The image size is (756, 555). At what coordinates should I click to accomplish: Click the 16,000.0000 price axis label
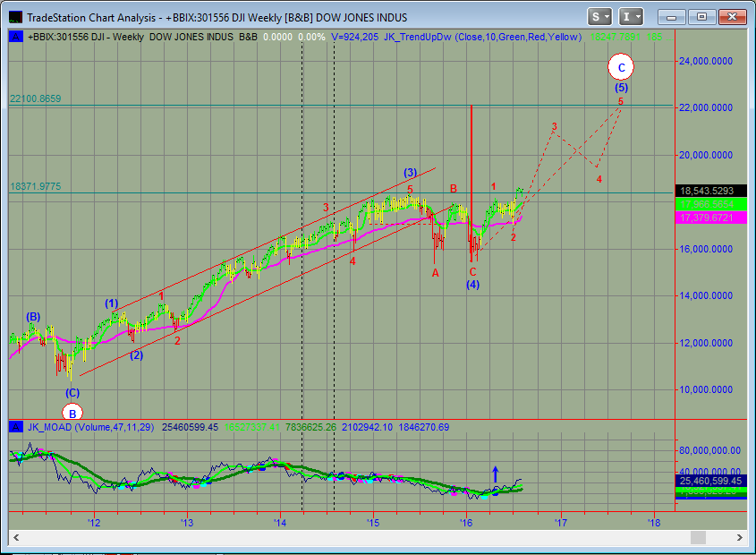(706, 249)
